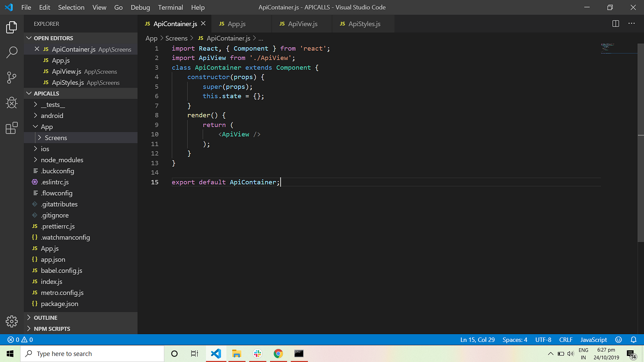Open .eslintrc.js from the file tree
Image resolution: width=644 pixels, height=362 pixels.
80,182
